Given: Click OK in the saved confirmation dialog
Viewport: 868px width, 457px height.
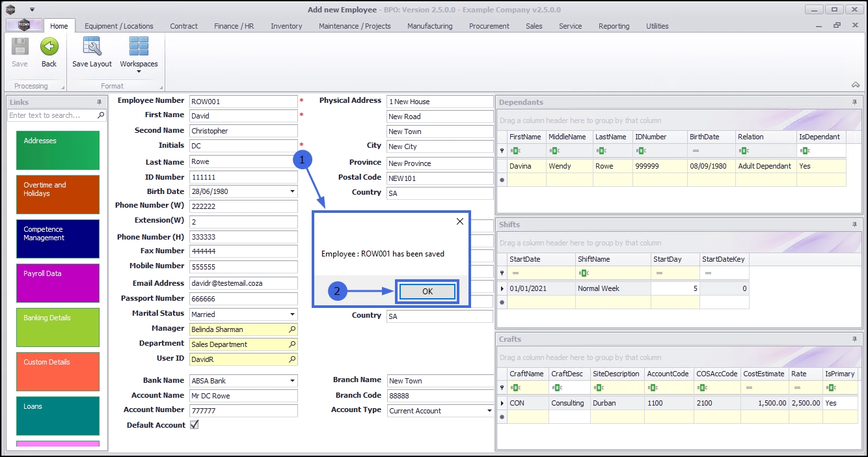Looking at the screenshot, I should pyautogui.click(x=427, y=292).
